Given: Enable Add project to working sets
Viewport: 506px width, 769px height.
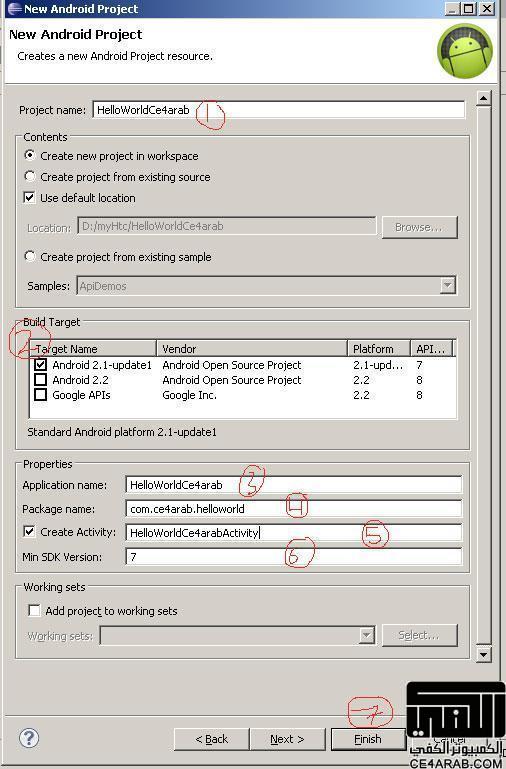Looking at the screenshot, I should pyautogui.click(x=34, y=611).
